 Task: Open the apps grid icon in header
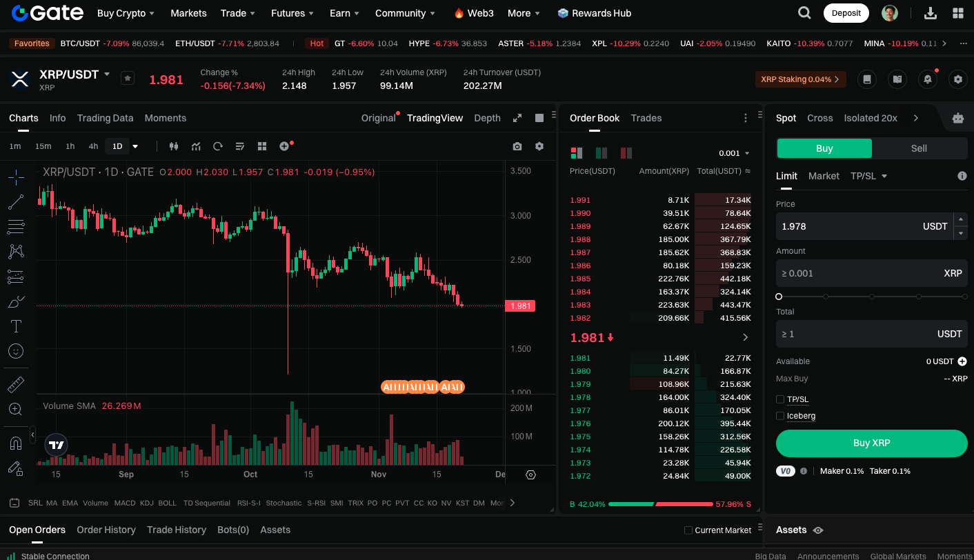click(958, 13)
